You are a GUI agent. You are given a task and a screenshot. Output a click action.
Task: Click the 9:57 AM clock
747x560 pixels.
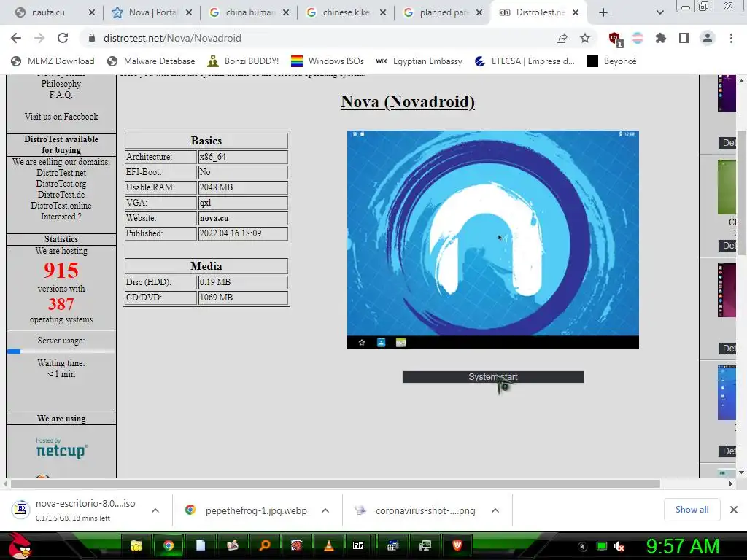[683, 546]
